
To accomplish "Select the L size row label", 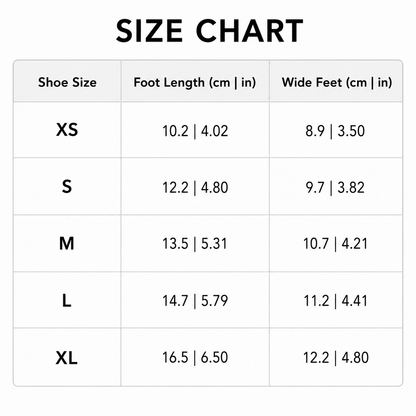I will coord(67,301).
